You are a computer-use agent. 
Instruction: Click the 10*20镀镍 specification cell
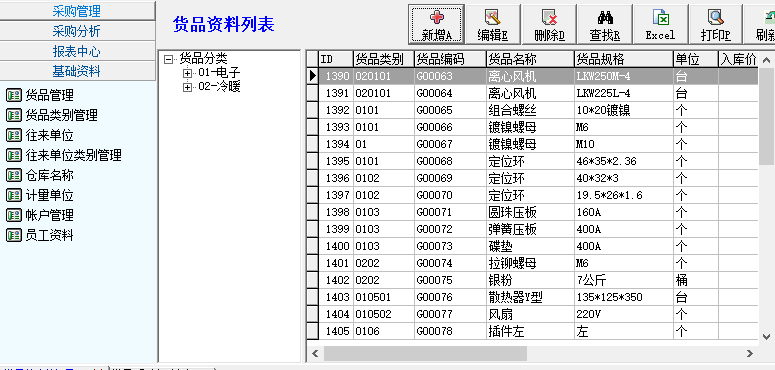(x=624, y=110)
